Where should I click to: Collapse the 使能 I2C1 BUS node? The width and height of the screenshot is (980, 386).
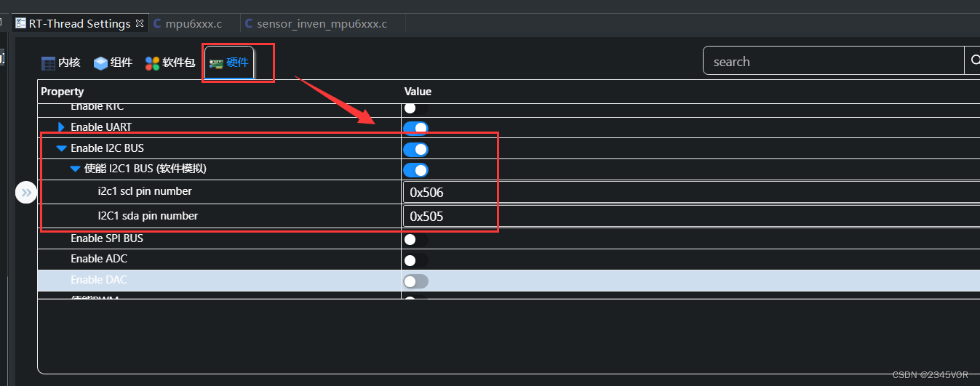pyautogui.click(x=75, y=169)
